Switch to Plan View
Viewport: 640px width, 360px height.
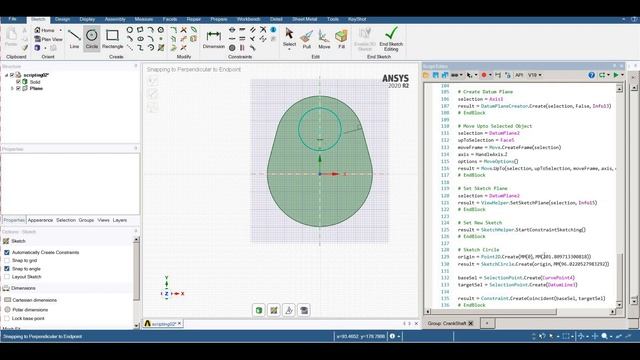(x=49, y=39)
